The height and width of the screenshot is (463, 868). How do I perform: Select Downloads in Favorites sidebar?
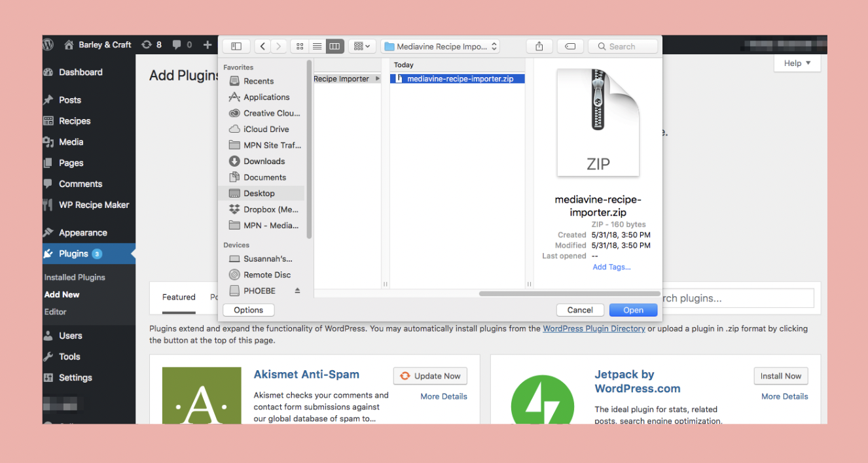point(264,161)
